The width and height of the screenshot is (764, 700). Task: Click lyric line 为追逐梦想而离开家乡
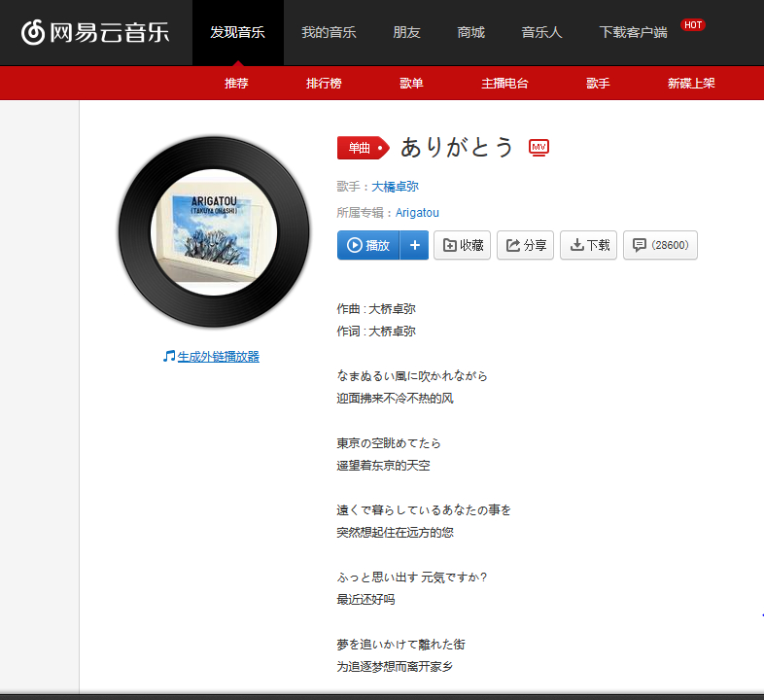point(396,666)
